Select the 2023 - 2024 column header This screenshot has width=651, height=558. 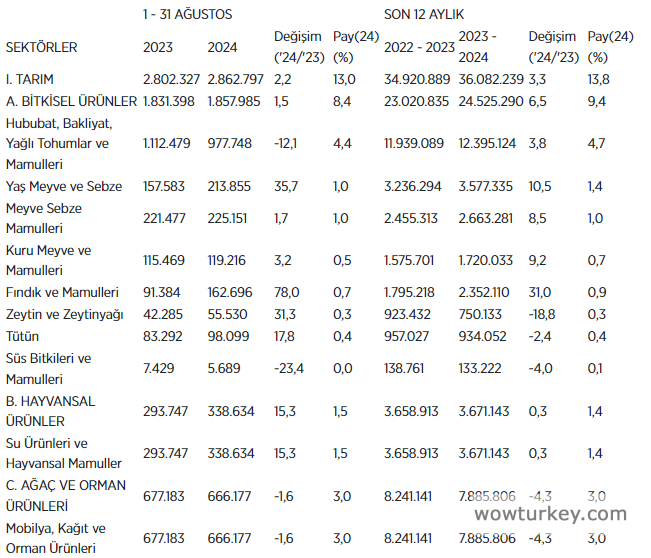(485, 47)
